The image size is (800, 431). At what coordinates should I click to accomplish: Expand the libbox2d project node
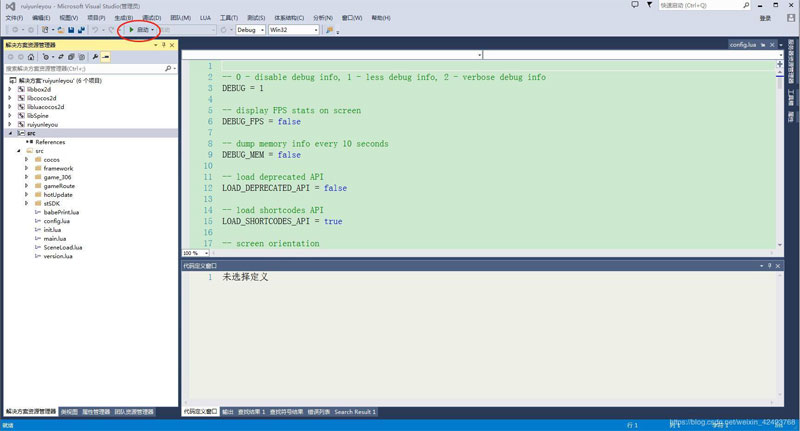pos(10,89)
